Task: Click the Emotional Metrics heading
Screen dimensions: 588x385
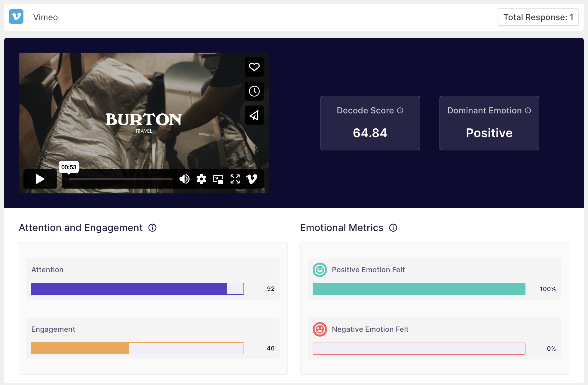Action: tap(342, 228)
